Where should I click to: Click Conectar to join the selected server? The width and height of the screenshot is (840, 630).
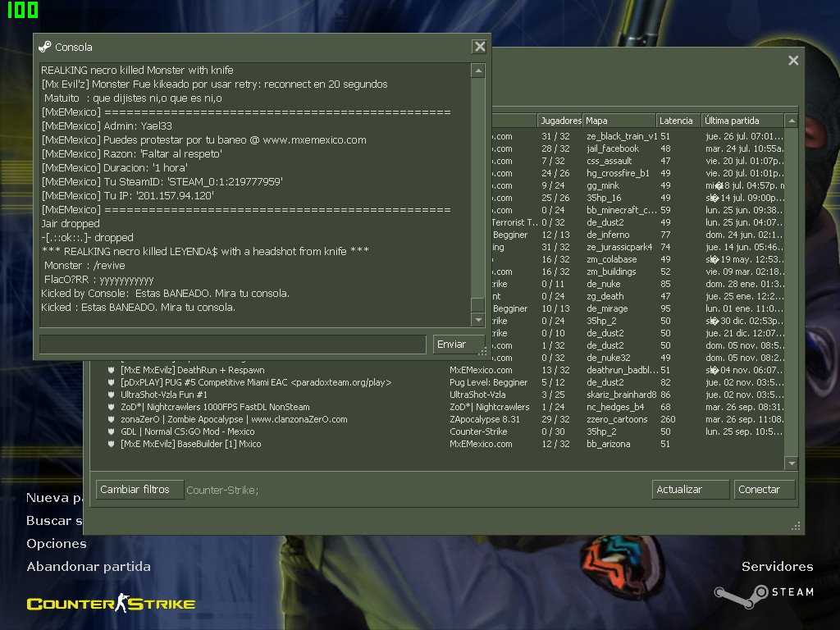pyautogui.click(x=764, y=490)
